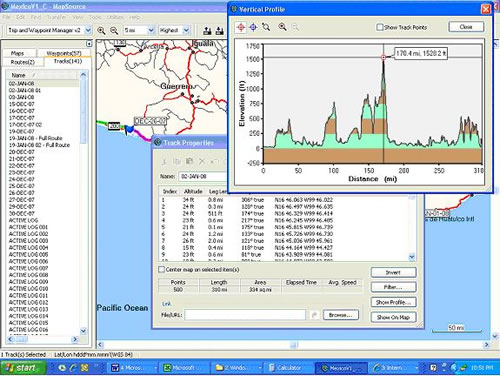Click the Internet Explorer quick launch icon
500x376 pixels.
[73, 368]
